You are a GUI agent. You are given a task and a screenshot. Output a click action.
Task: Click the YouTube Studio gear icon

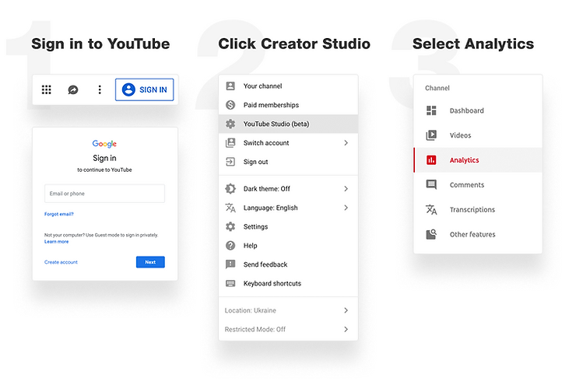click(x=230, y=124)
